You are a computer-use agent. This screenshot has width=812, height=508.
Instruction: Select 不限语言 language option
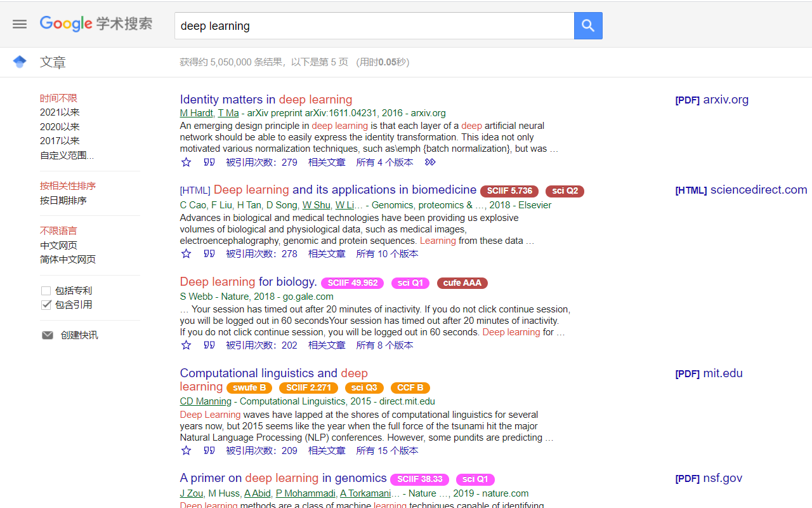click(x=58, y=231)
